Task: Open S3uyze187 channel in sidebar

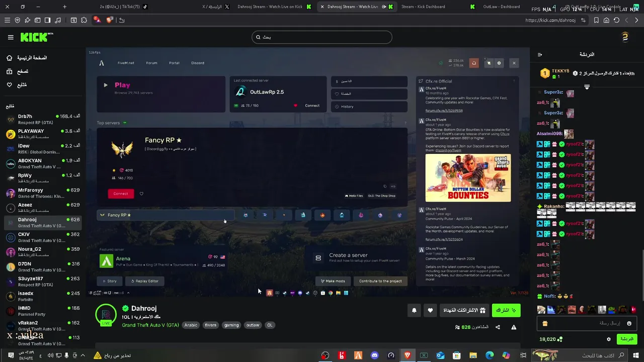Action: [x=43, y=282]
